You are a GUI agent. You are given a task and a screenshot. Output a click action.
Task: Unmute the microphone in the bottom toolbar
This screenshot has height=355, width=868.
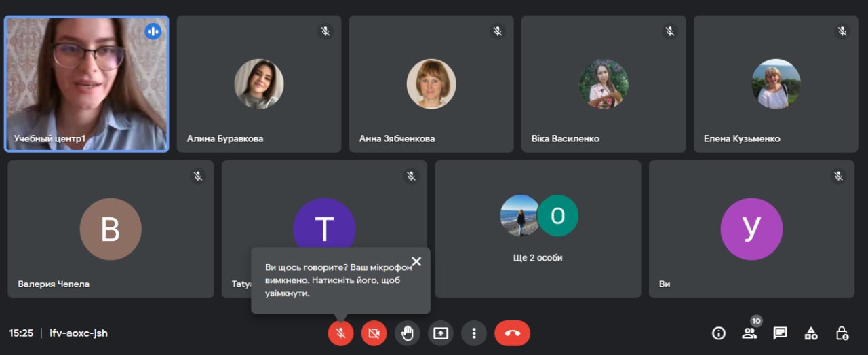[340, 333]
